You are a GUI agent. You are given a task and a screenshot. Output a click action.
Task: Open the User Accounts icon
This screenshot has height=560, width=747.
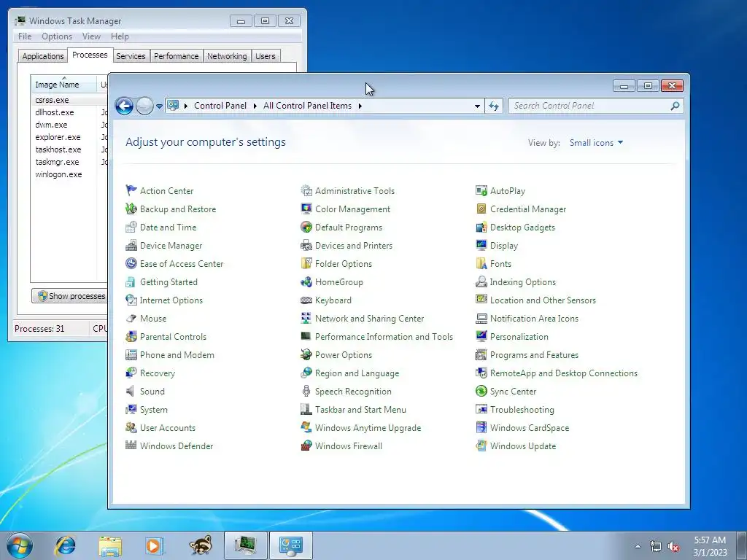[x=131, y=427]
